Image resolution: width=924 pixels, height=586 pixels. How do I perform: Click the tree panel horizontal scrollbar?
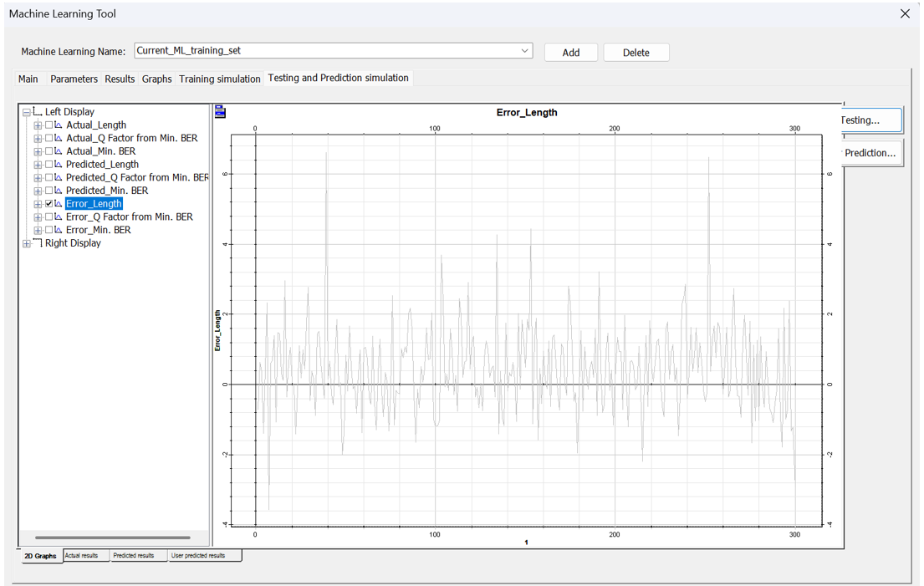113,538
